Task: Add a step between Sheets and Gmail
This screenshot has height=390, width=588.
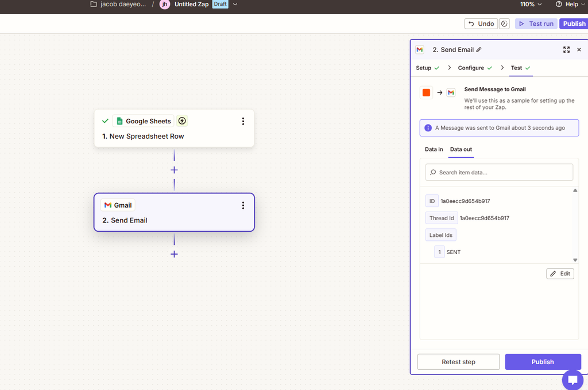Action: (x=174, y=170)
